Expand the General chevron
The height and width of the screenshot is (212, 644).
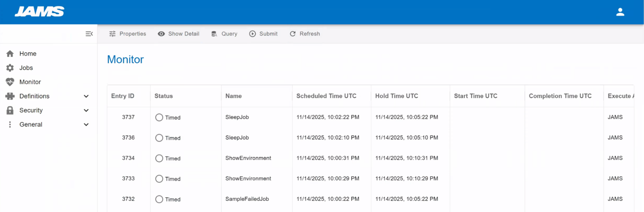tap(86, 124)
